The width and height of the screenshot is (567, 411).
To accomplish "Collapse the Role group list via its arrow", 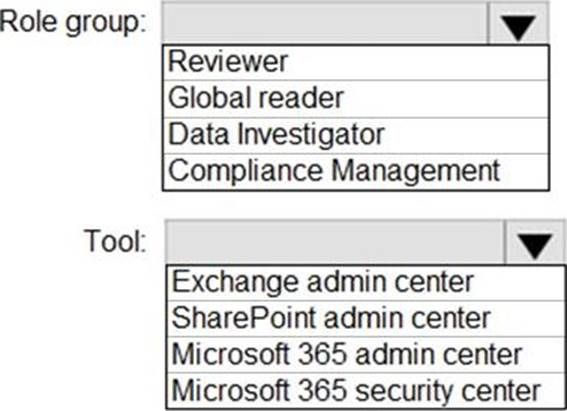I will (x=519, y=24).
